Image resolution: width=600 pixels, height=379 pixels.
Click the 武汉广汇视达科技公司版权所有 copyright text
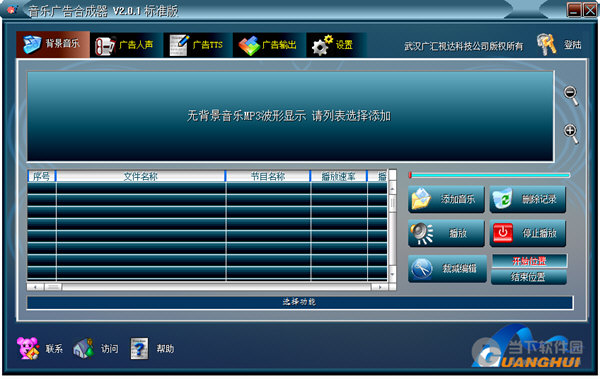464,46
